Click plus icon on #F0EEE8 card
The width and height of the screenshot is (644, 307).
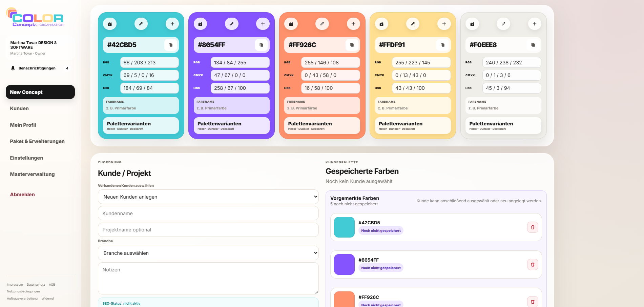coord(535,24)
